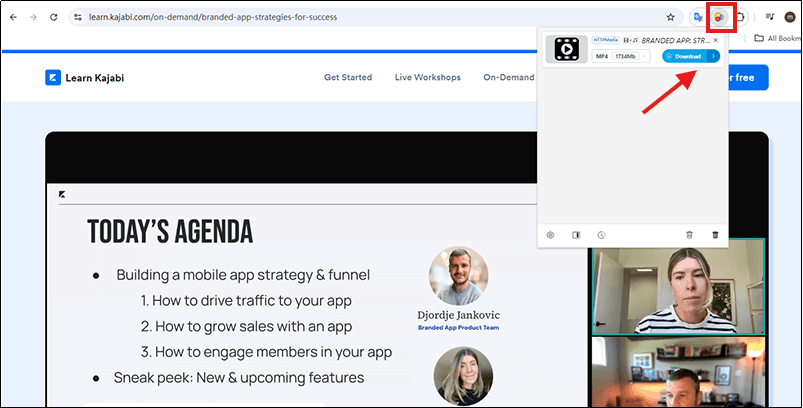Click the Video DownloadHelper extension icon
Viewport: 803px width, 408px height.
click(719, 17)
